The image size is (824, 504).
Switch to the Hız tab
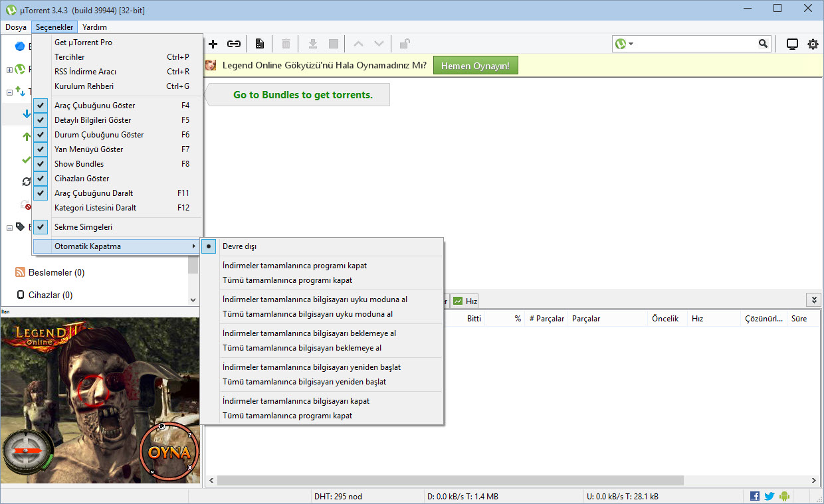(465, 301)
